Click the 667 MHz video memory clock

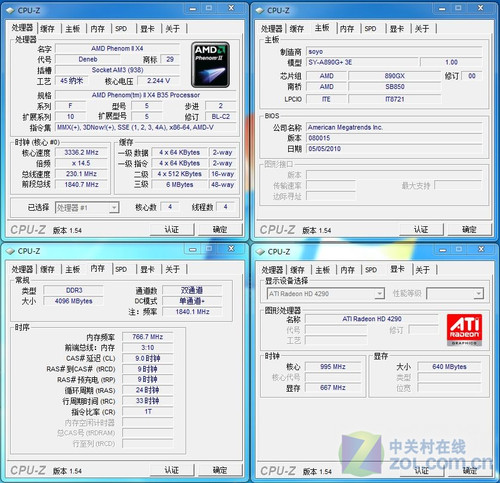click(x=333, y=388)
